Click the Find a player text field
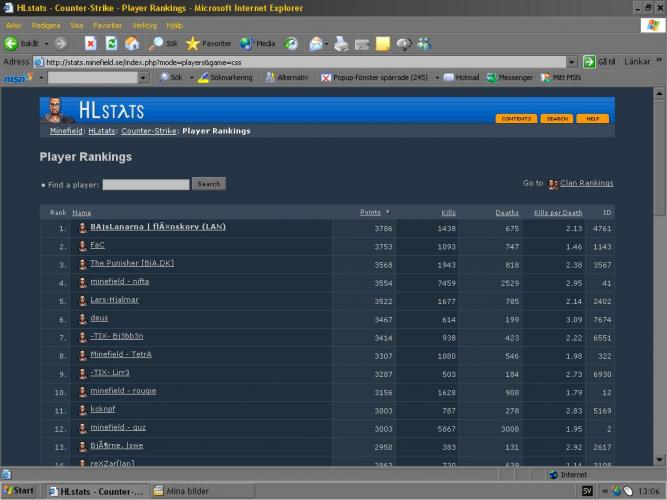Image resolution: width=667 pixels, height=500 pixels. click(x=145, y=184)
